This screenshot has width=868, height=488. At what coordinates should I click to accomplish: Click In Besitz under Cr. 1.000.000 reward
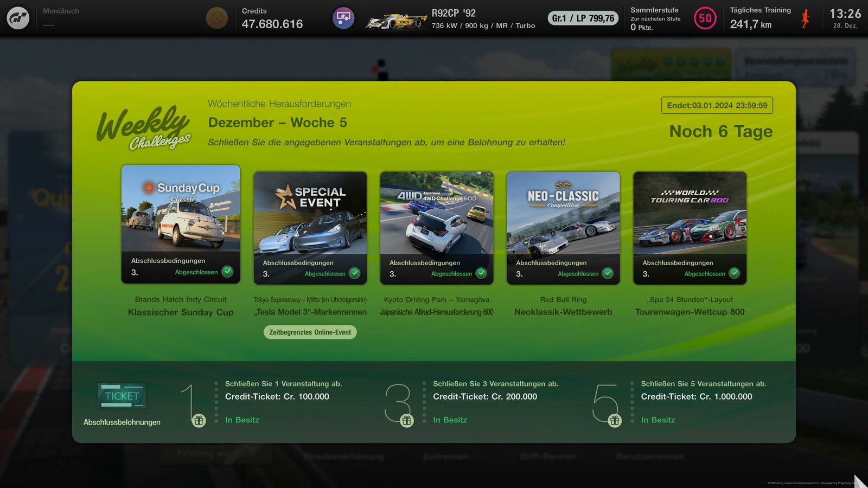pos(658,420)
